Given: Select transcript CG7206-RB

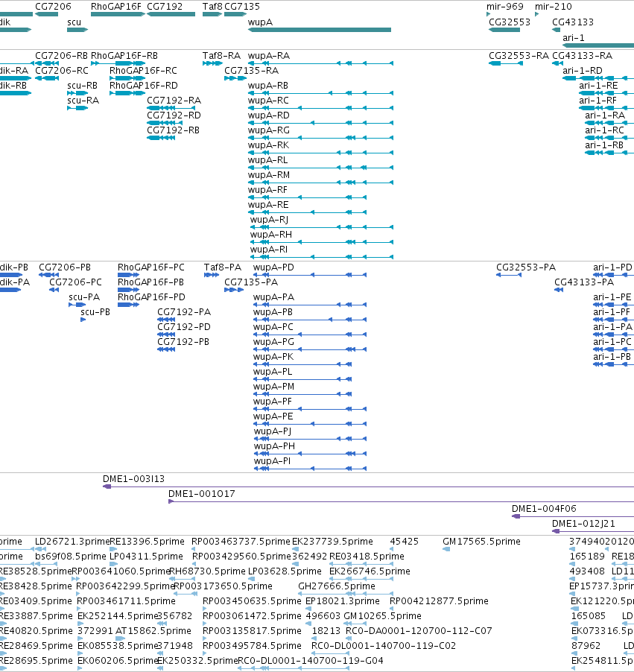Looking at the screenshot, I should point(61,56).
